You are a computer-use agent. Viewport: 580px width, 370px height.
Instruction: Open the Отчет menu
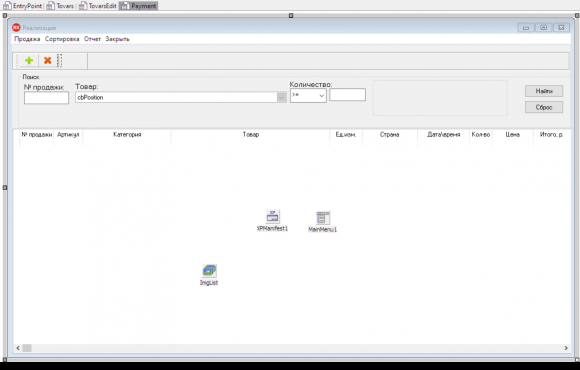pos(92,39)
